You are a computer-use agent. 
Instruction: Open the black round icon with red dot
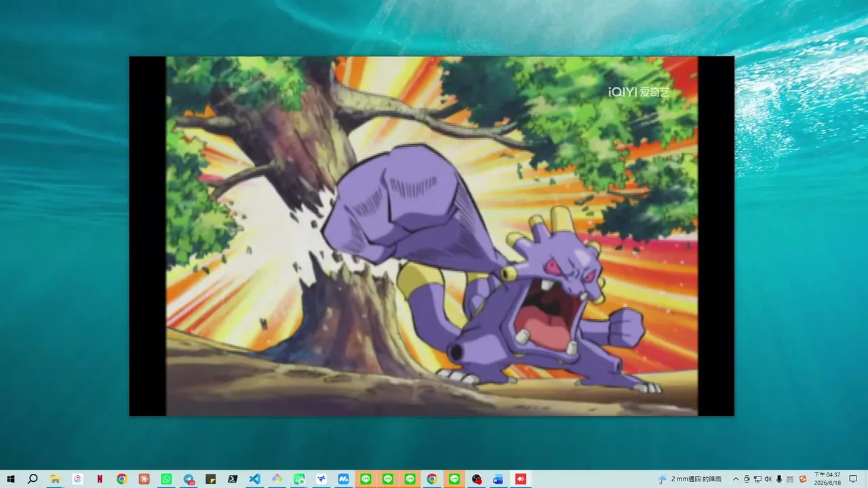[476, 479]
